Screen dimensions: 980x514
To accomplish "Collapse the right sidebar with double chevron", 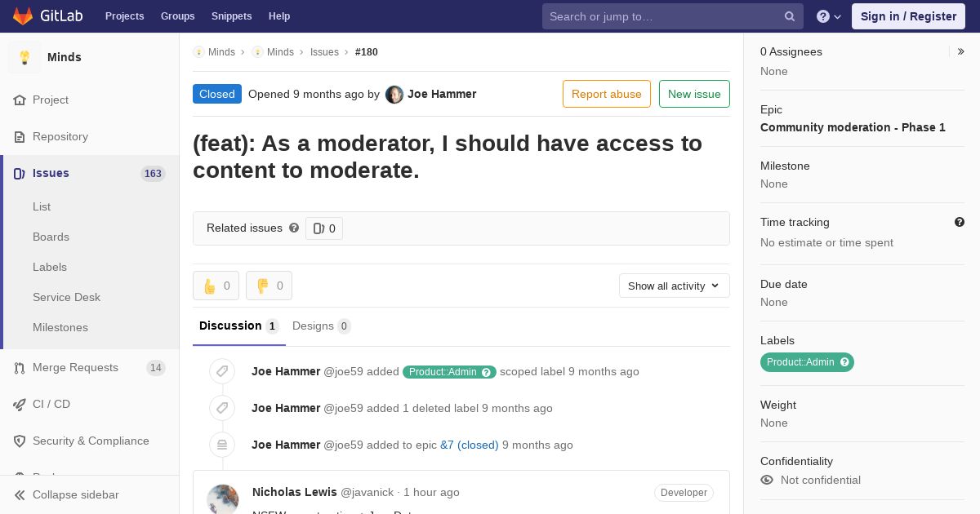I will pos(961,51).
